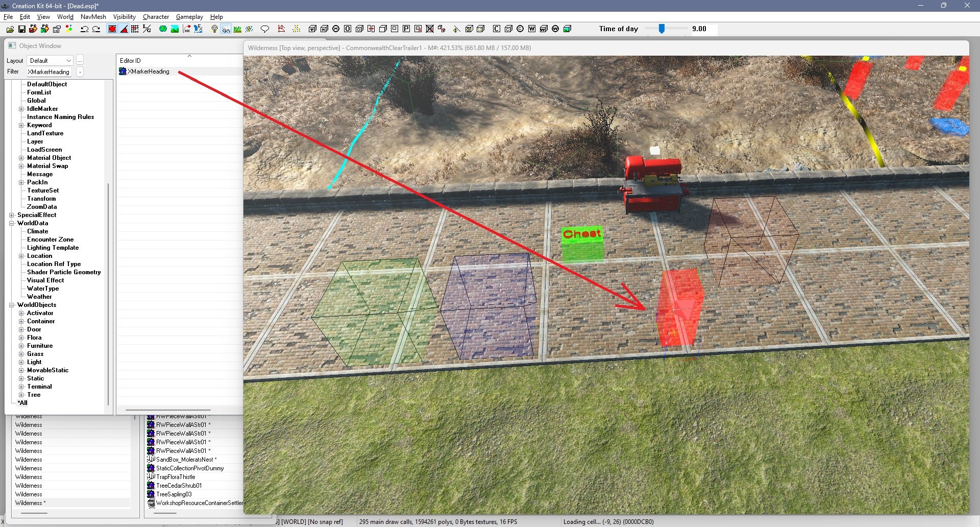Click the boxed W toolbar icon

532,29
